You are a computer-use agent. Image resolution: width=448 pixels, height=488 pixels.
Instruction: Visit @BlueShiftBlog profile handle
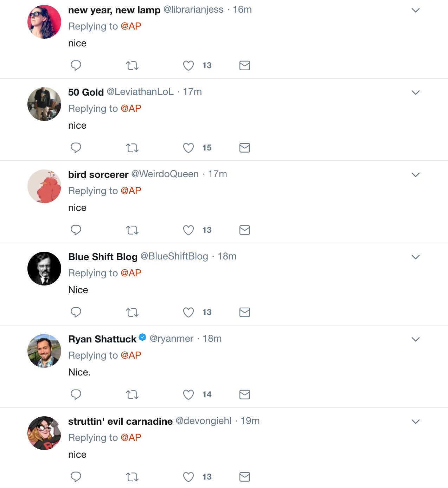point(174,256)
